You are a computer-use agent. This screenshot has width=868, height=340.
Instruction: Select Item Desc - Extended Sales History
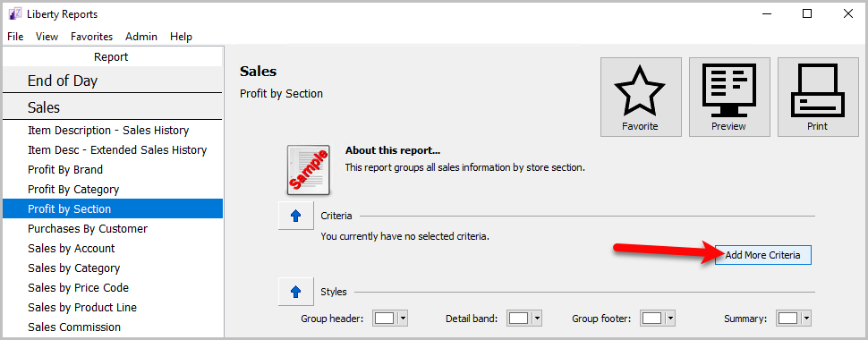click(x=113, y=150)
